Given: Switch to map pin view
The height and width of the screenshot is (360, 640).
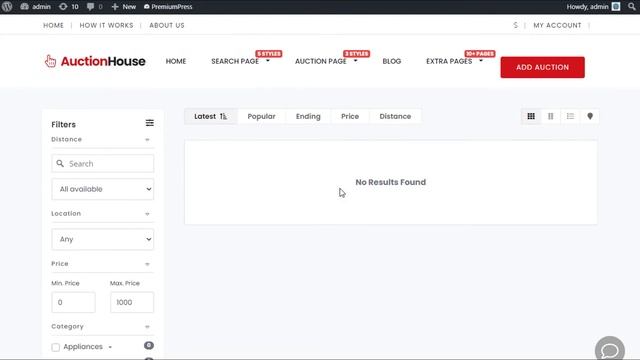Looking at the screenshot, I should (x=590, y=116).
